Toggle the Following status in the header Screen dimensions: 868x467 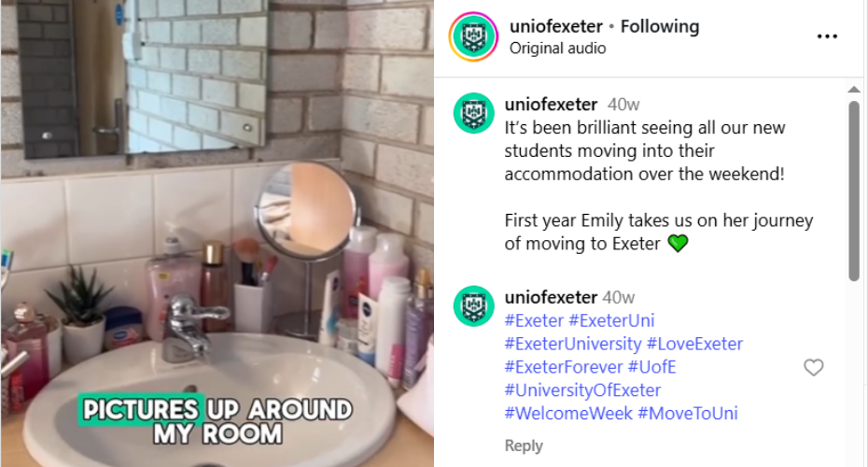click(660, 26)
